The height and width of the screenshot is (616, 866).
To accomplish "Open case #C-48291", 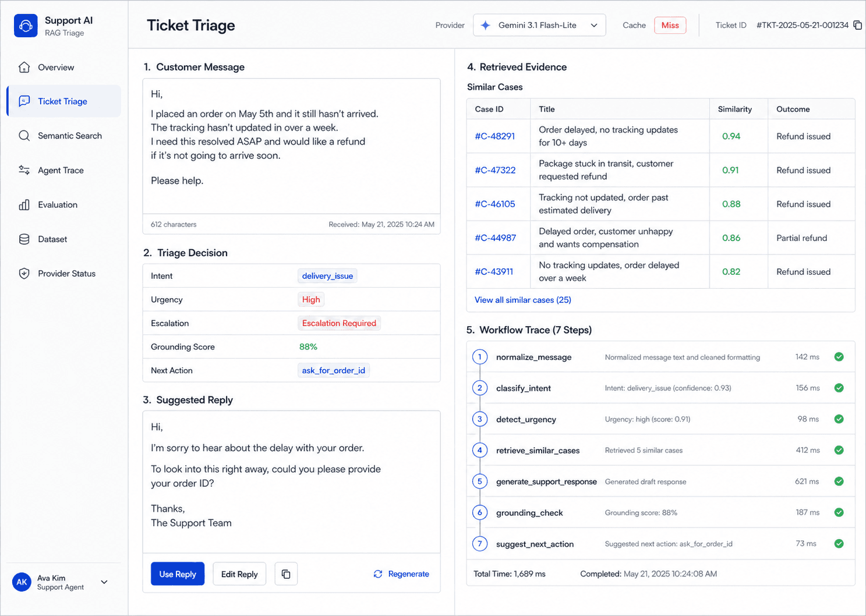I will (x=495, y=136).
